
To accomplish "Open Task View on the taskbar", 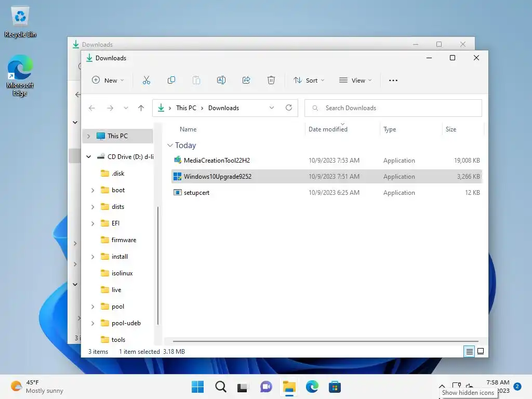I will coord(243,387).
